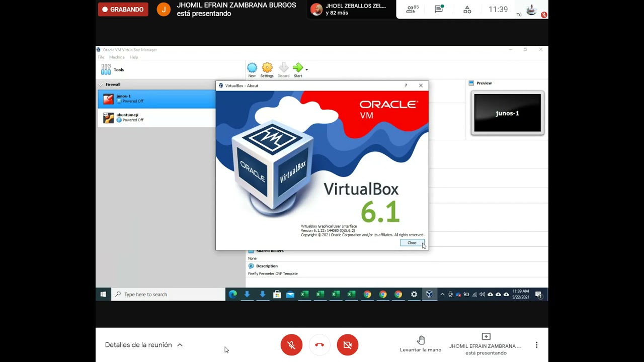Start the VM with green arrow

click(x=298, y=70)
